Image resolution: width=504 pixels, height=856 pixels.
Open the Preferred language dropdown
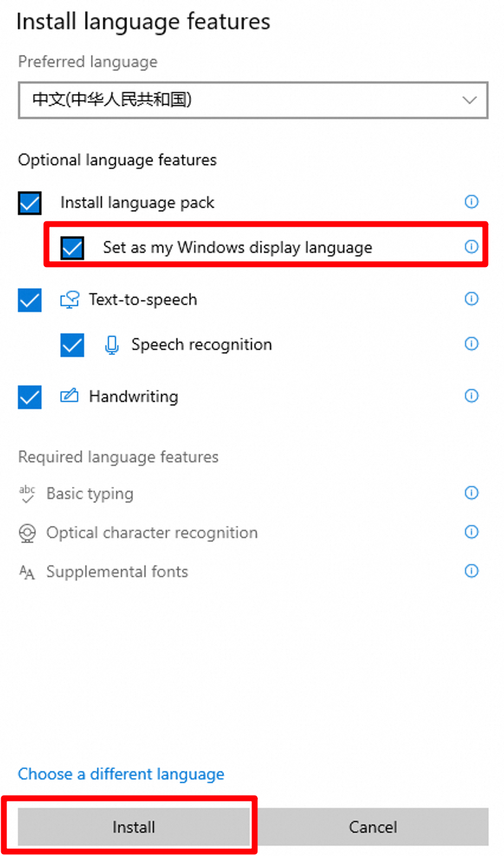pyautogui.click(x=253, y=100)
